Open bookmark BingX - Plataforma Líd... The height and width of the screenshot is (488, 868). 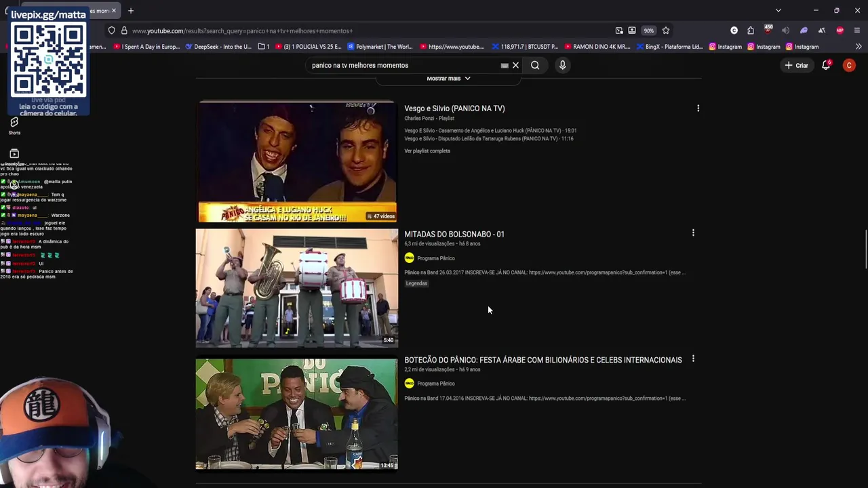point(669,47)
